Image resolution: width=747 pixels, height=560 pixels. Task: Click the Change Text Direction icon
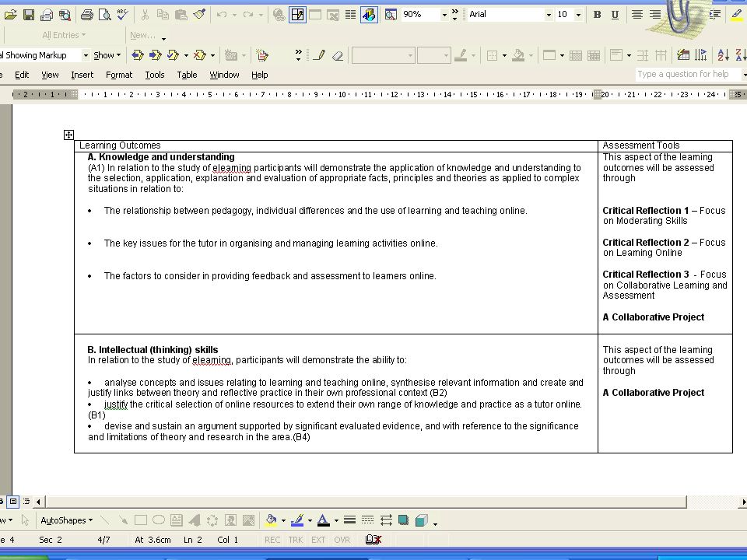[701, 55]
